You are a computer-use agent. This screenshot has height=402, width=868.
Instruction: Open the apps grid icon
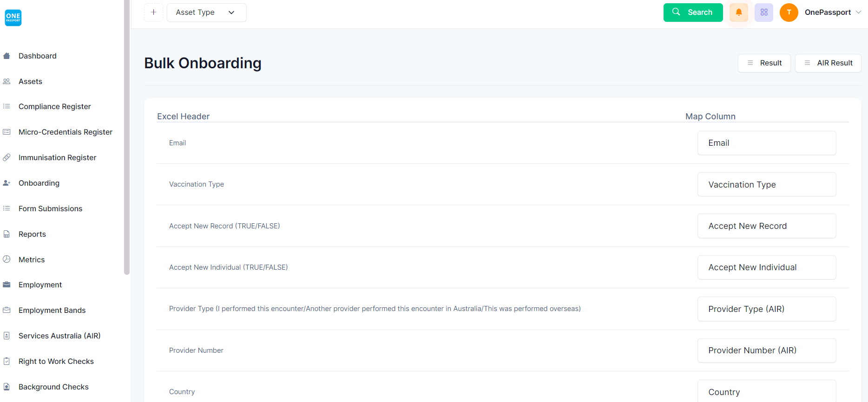pos(764,13)
